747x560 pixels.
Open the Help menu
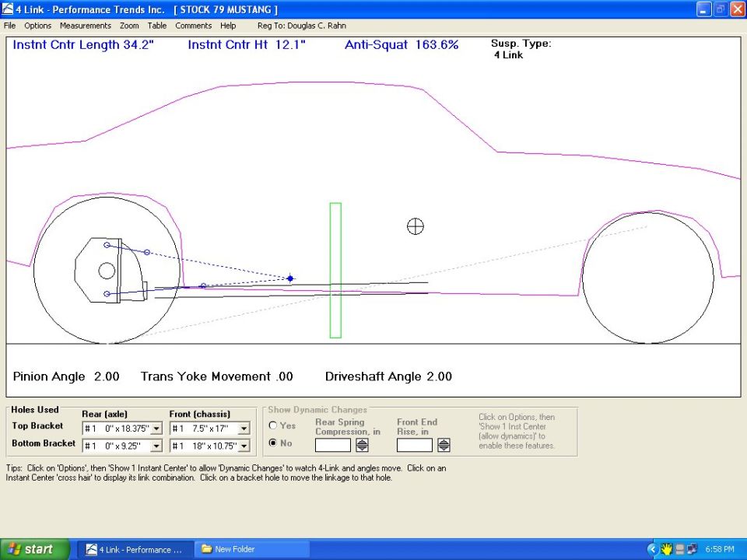point(228,26)
